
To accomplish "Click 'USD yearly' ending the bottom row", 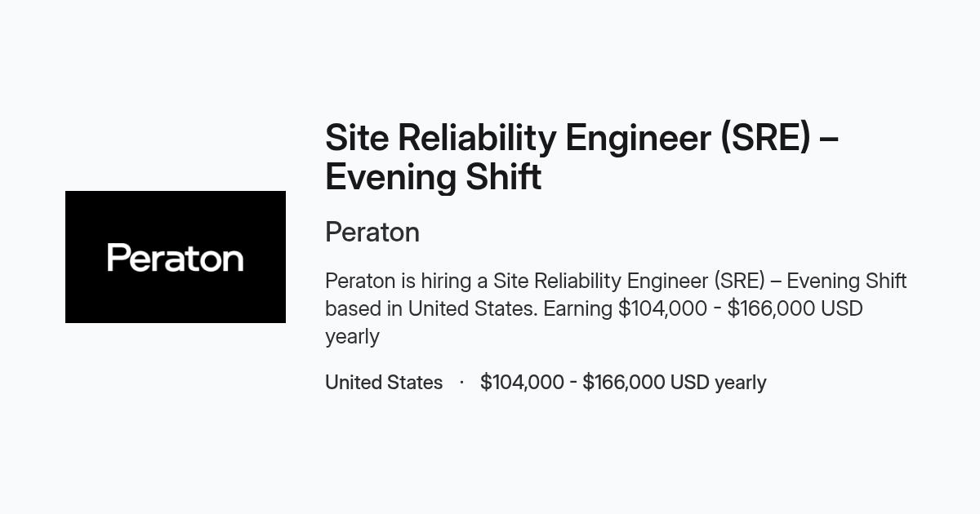I will 718,383.
